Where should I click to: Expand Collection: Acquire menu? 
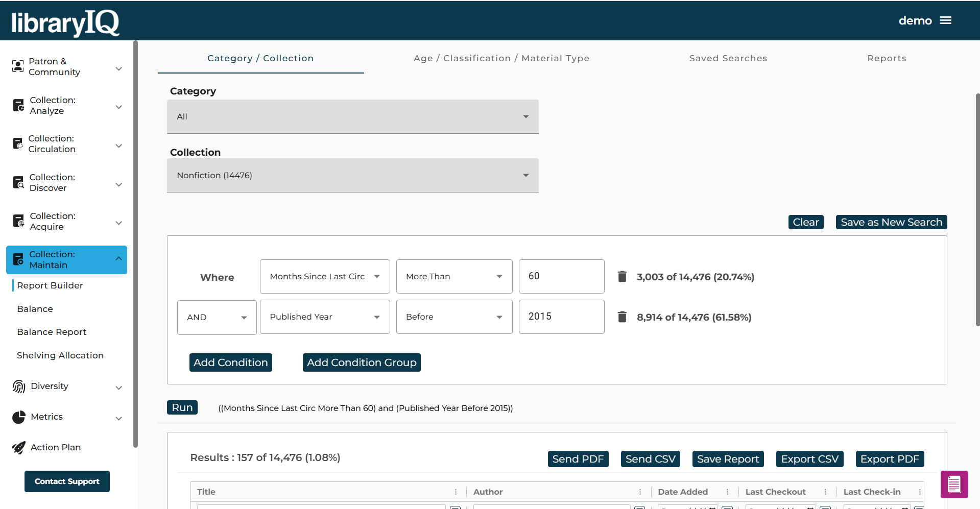coord(118,223)
